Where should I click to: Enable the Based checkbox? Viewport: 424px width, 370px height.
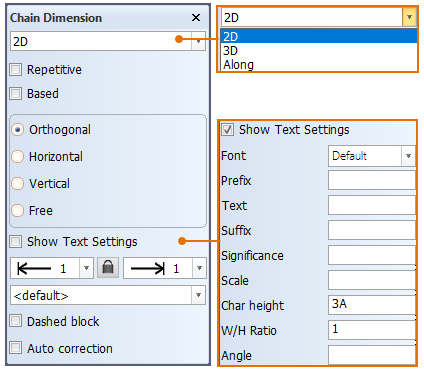(16, 93)
